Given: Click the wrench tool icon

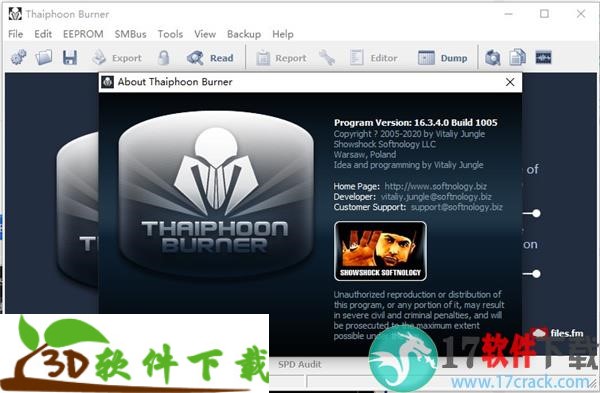Looking at the screenshot, I should 327,58.
